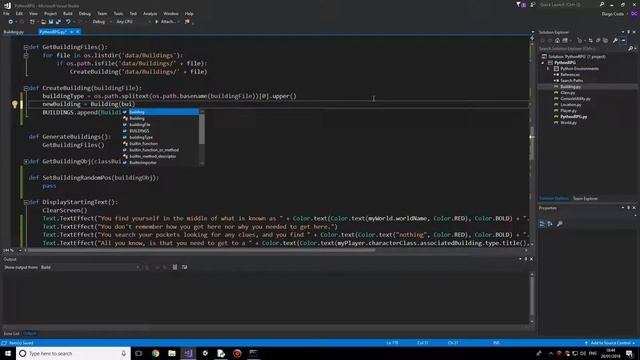Image resolution: width=640 pixels, height=360 pixels.
Task: Open the Debug configuration dropdown
Action: point(101,22)
